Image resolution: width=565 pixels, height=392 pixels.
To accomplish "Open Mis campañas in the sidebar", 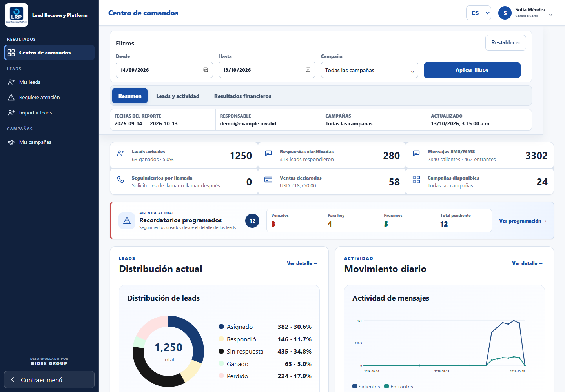I will [49, 142].
